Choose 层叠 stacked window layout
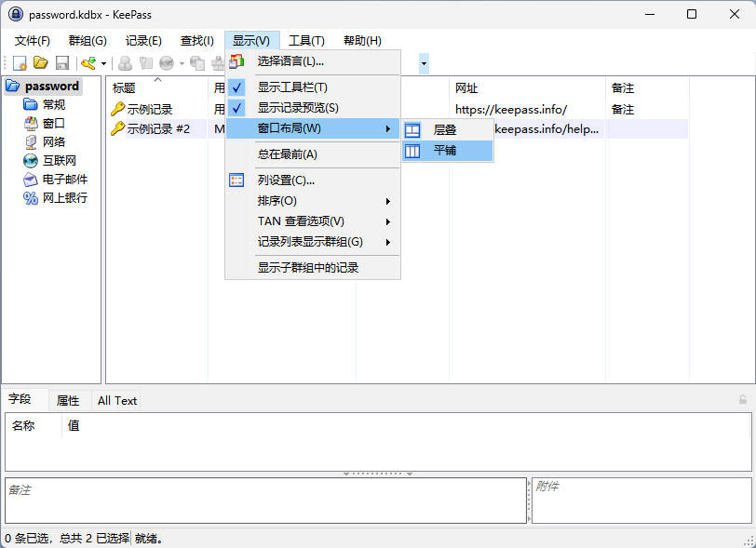Screen dimensions: 756x548 [x=444, y=130]
